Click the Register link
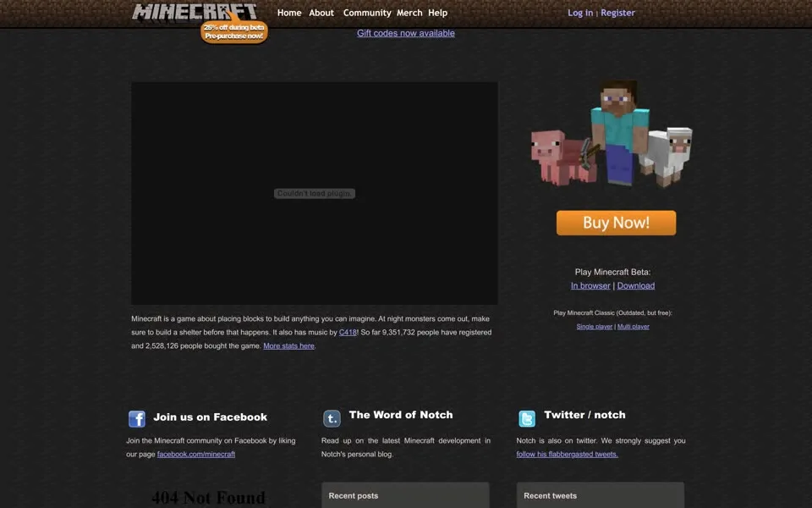The width and height of the screenshot is (812, 508). coord(617,13)
